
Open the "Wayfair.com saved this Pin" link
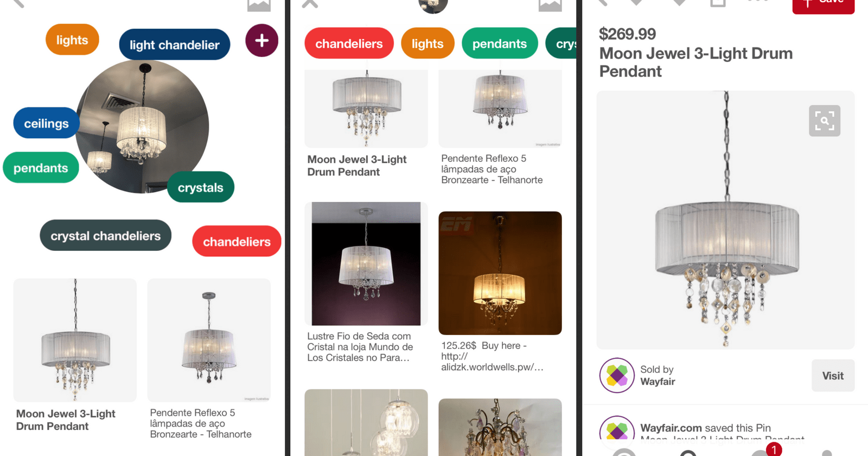(705, 428)
